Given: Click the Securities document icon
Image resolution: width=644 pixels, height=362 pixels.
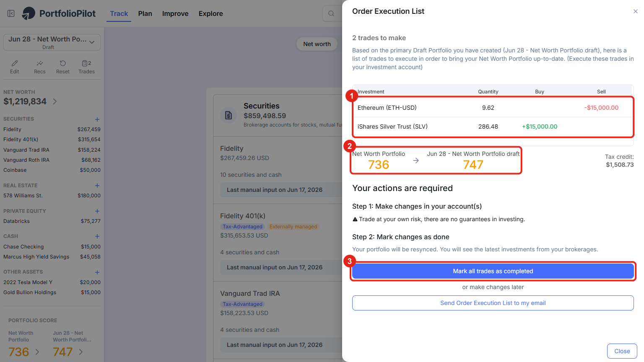Looking at the screenshot, I should pos(229,115).
